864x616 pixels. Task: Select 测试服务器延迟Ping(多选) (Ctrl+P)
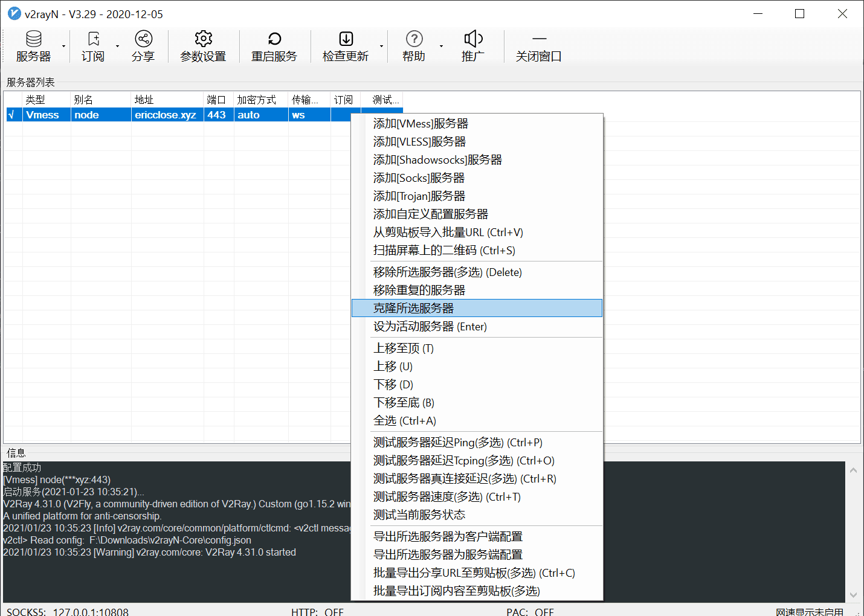(x=477, y=443)
